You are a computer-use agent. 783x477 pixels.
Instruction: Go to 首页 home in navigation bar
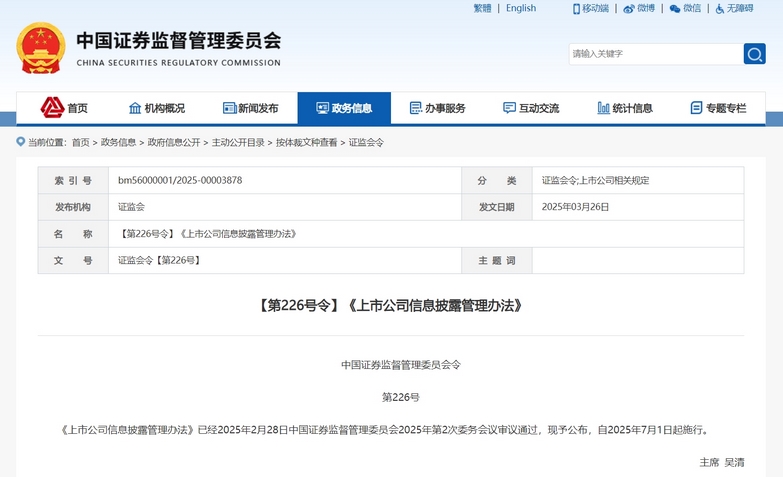(x=65, y=108)
